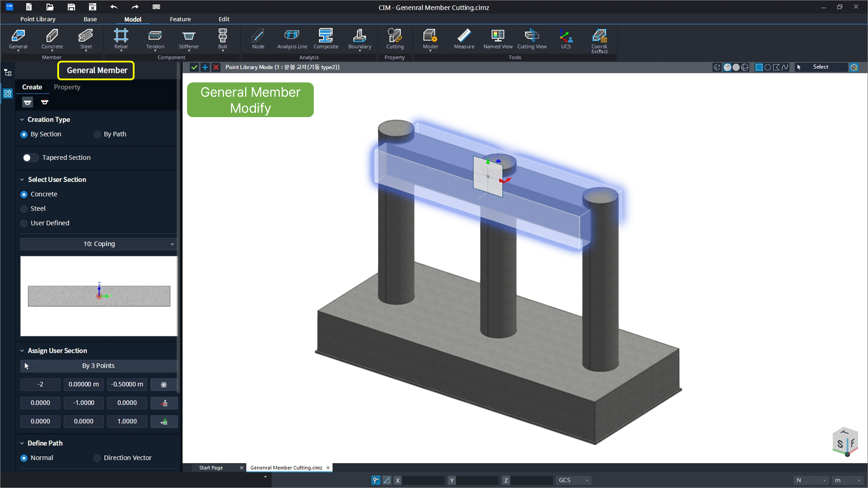Screen dimensions: 868x488
Task: Open the Named View tool
Action: [x=498, y=39]
